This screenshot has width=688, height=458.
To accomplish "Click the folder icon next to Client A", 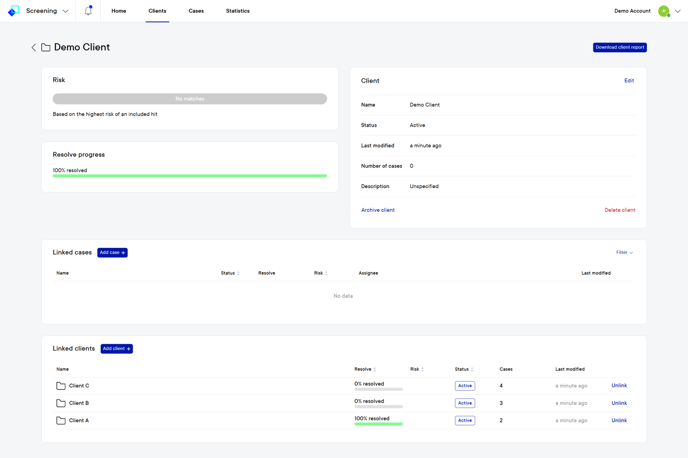I will pos(61,421).
